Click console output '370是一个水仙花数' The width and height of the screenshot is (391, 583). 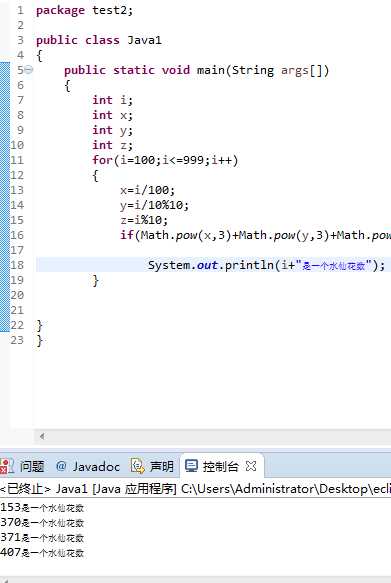[42, 522]
